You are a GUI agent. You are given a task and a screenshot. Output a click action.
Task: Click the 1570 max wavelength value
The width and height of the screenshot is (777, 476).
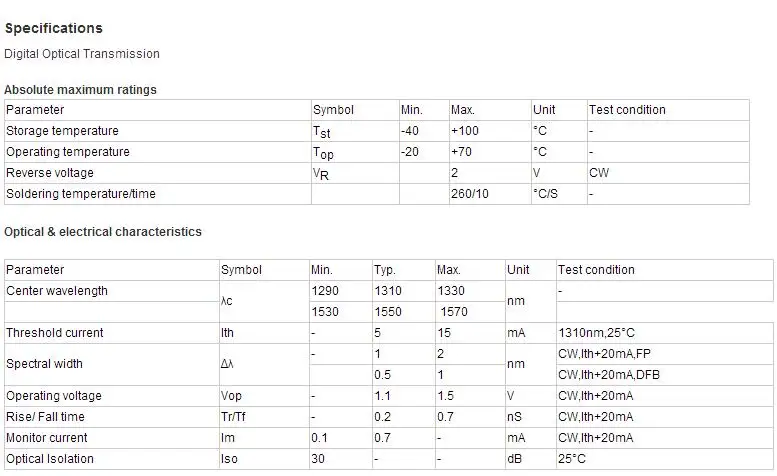click(x=453, y=312)
